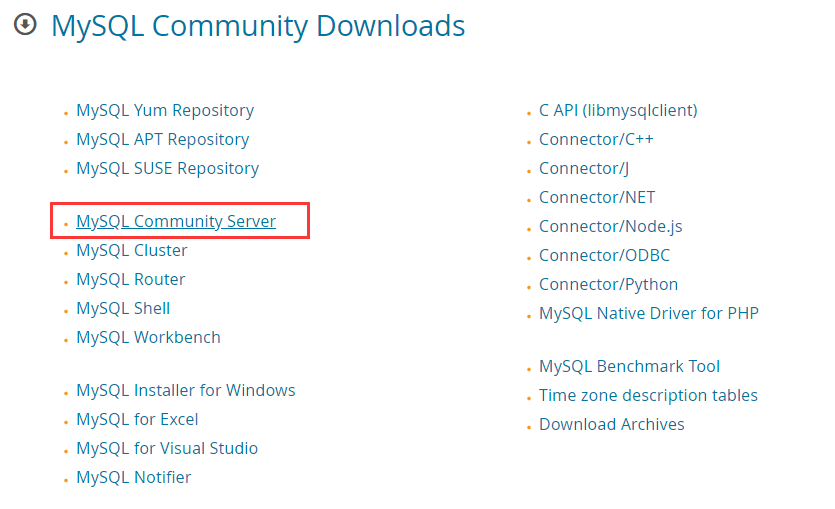Click the download circle icon beside the heading
This screenshot has height=509, width=835.
(25, 24)
